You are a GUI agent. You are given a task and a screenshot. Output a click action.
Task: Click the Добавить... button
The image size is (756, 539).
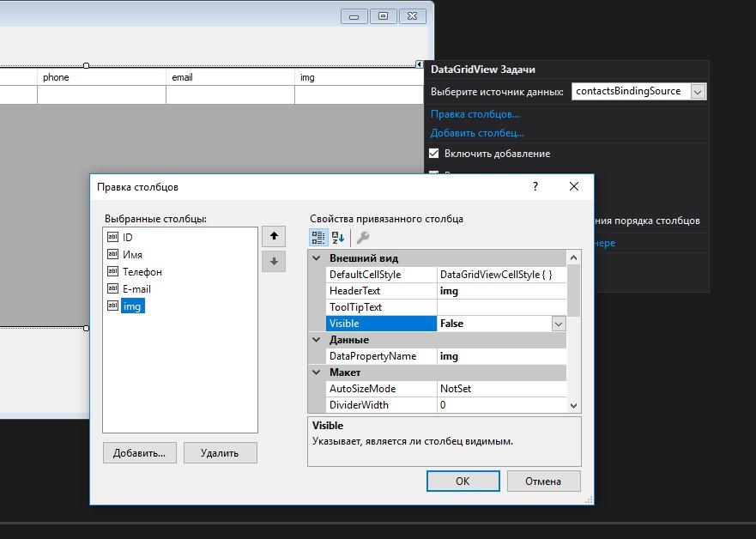point(139,453)
